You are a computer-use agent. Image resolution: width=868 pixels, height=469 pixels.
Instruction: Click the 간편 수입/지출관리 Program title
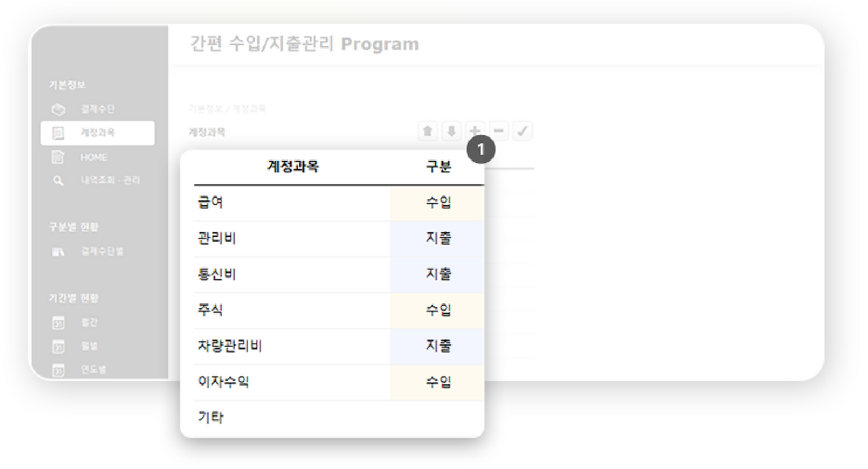304,45
